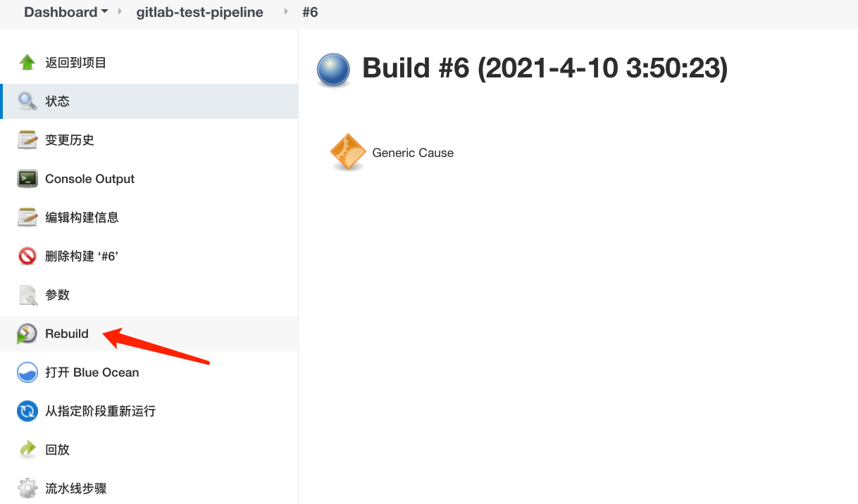Click the gear pipeline steps icon
This screenshot has height=504, width=858.
pyautogui.click(x=27, y=489)
